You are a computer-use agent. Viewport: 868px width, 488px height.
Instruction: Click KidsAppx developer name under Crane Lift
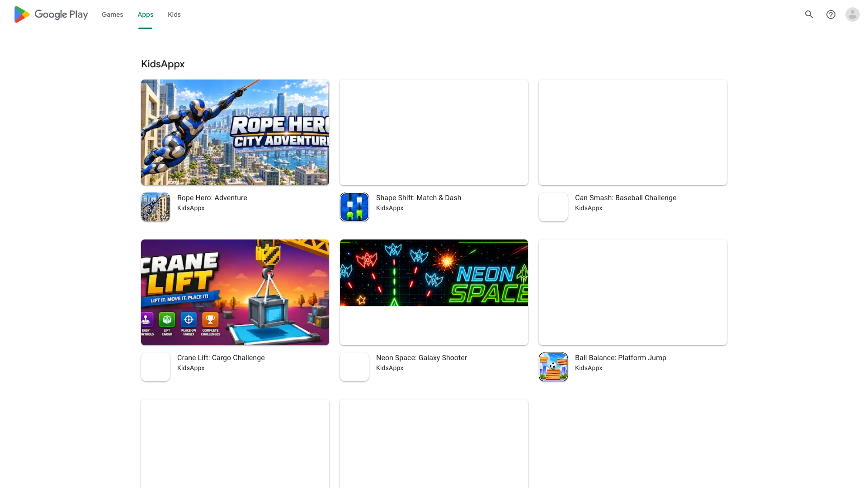coord(191,368)
